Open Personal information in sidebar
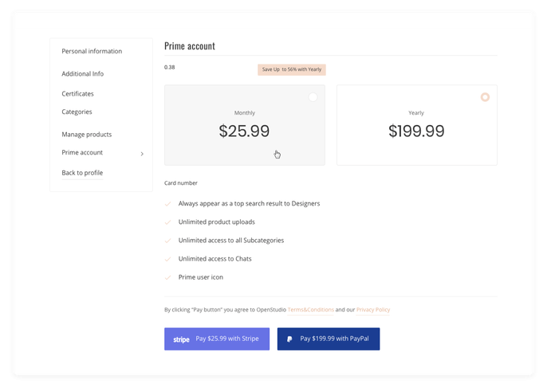Image resolution: width=547 pixels, height=392 pixels. pyautogui.click(x=92, y=51)
